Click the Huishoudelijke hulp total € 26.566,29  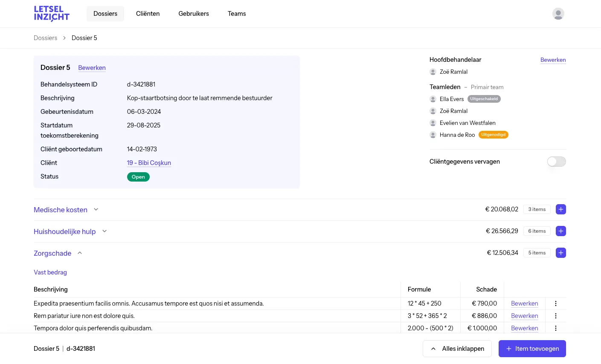(502, 231)
